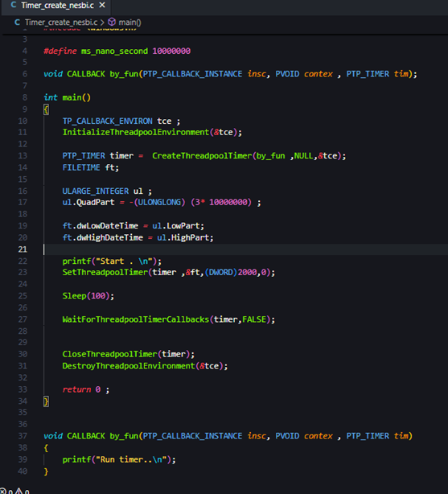The image size is (448, 494).
Task: Click the C file icon in tab
Action: (14, 5)
